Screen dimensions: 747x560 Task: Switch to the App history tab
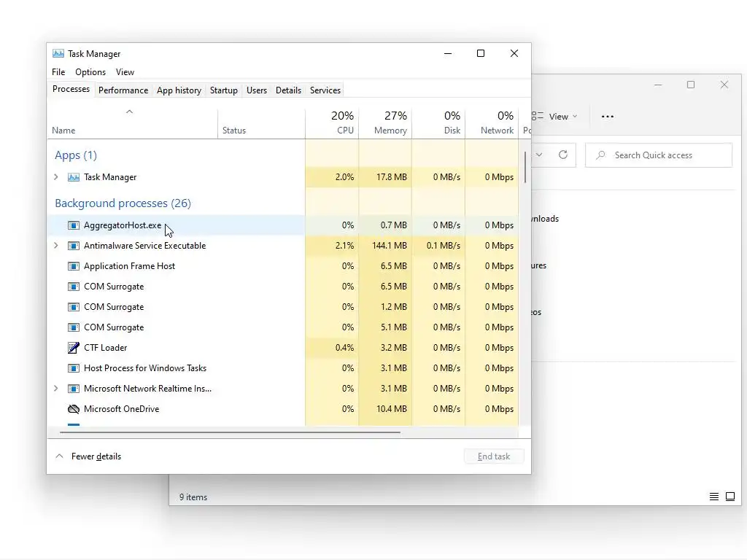[179, 90]
